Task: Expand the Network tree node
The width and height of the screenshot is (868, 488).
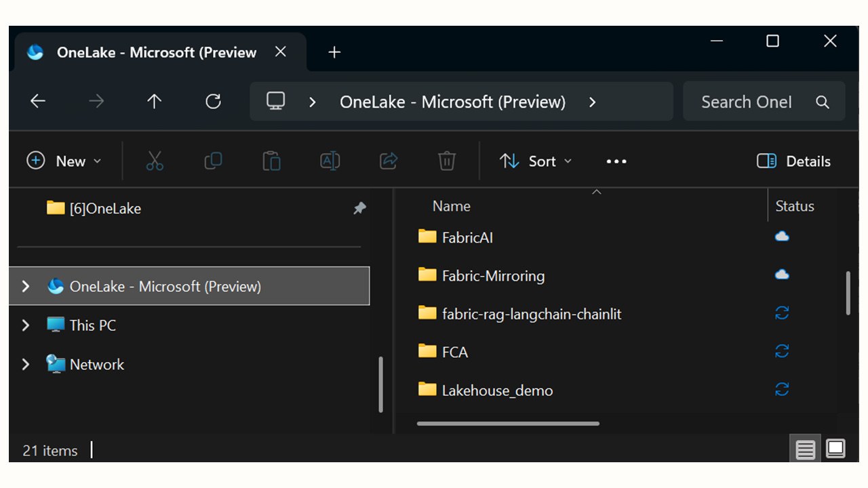Action: click(26, 365)
